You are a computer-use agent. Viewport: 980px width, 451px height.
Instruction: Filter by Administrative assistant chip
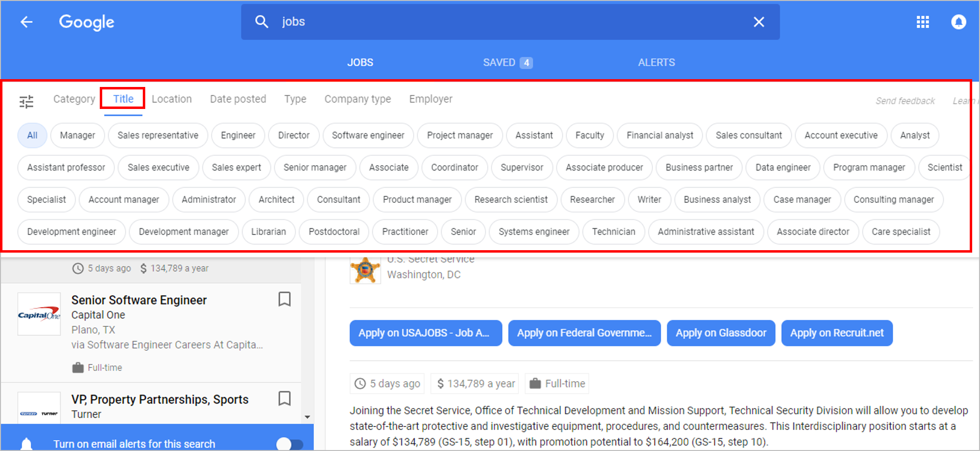(706, 232)
